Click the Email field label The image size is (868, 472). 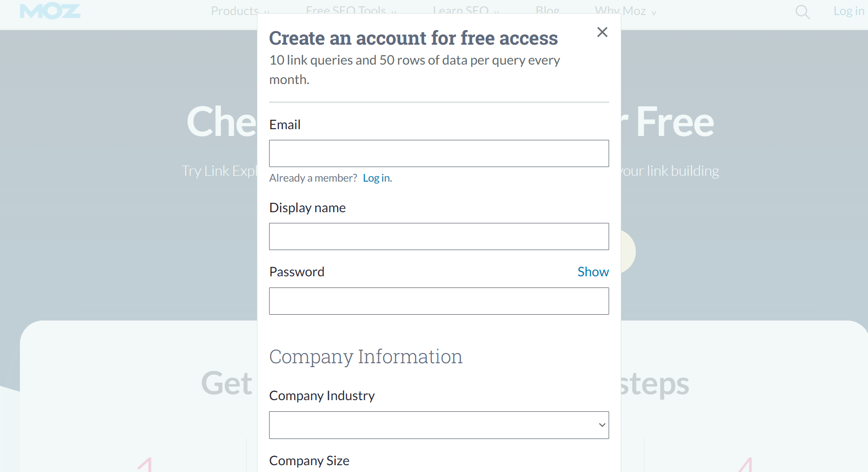click(x=285, y=125)
